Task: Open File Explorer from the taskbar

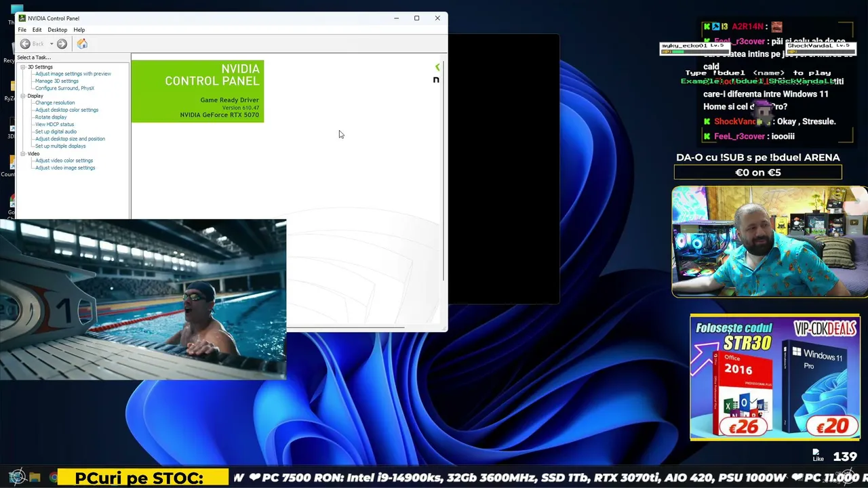Action: coord(35,477)
